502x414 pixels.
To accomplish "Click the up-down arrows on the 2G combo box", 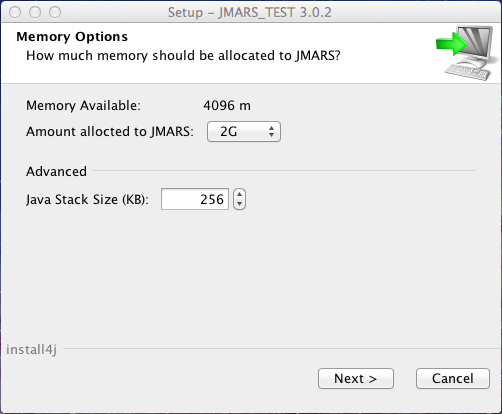I will [x=271, y=132].
